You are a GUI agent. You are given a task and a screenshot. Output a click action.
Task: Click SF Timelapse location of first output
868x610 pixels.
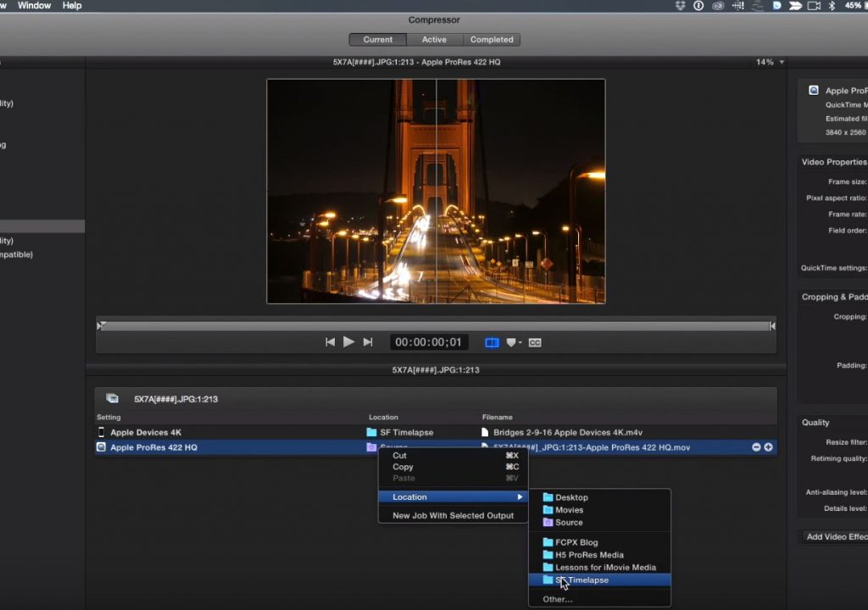click(406, 432)
